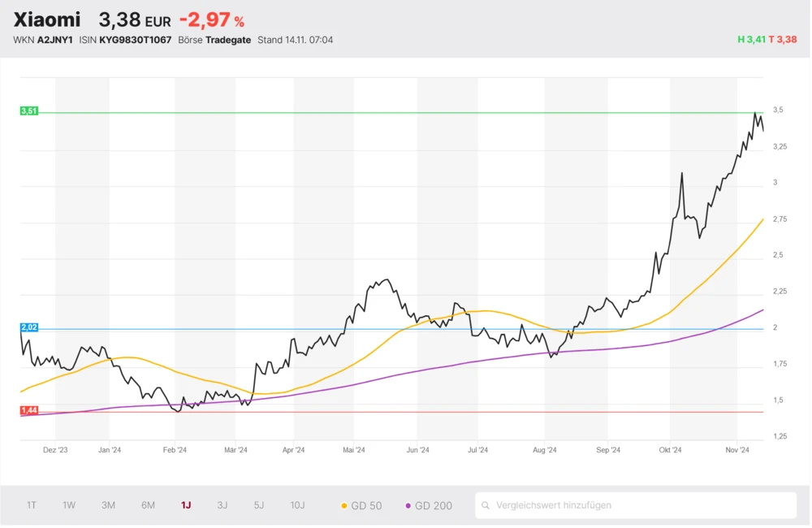This screenshot has height=528, width=812.
Task: Click the blue 2,02 price marker
Action: (28, 327)
